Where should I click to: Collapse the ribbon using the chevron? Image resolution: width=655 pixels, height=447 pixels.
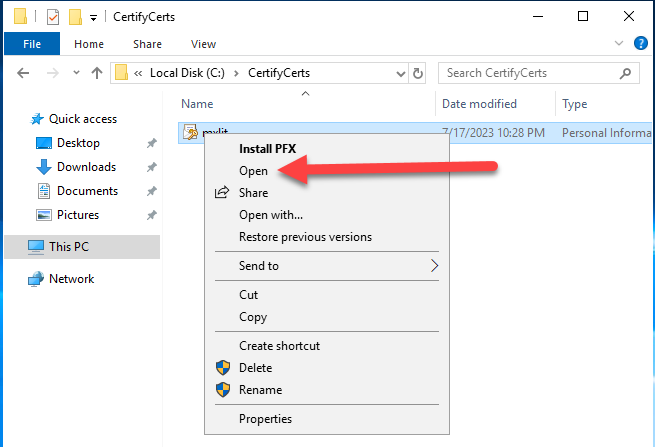coord(617,44)
